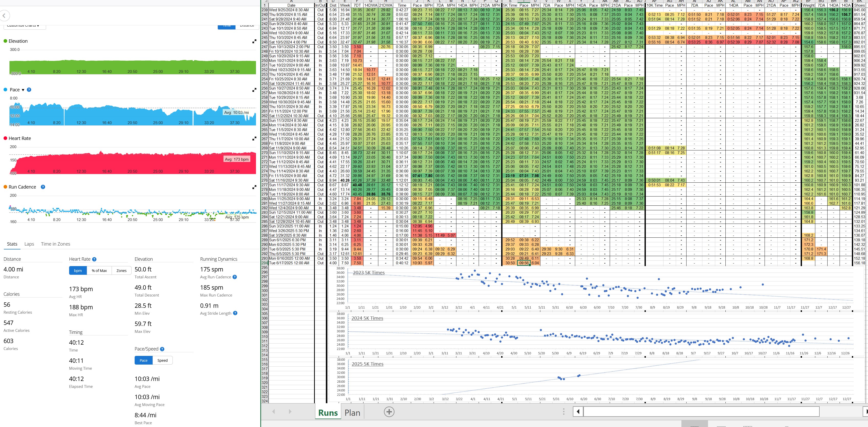Click the Date column header cell
The height and width of the screenshot is (427, 868).
coord(292,5)
